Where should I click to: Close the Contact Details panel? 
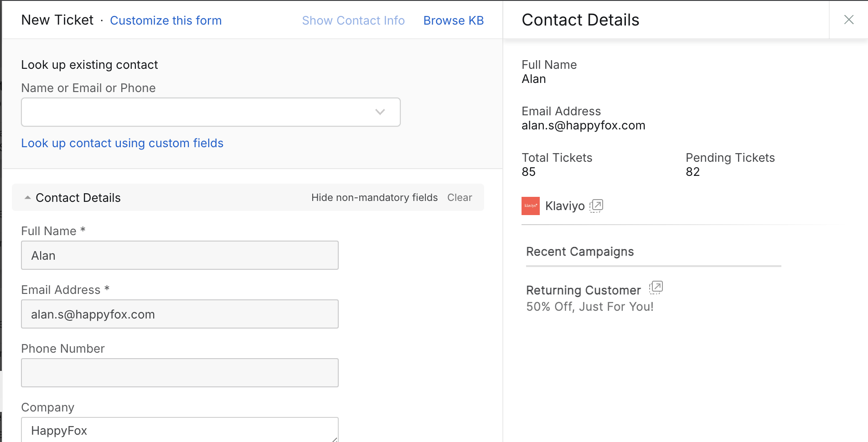[848, 20]
